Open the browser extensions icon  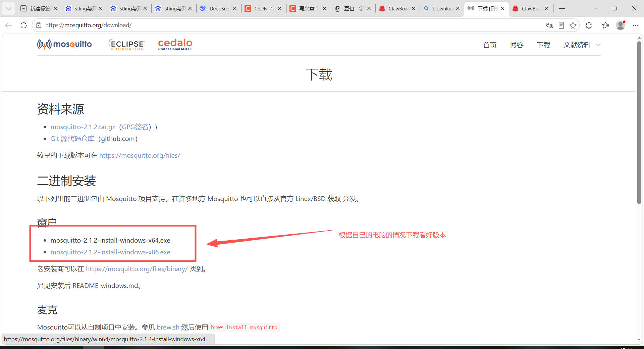tap(589, 25)
